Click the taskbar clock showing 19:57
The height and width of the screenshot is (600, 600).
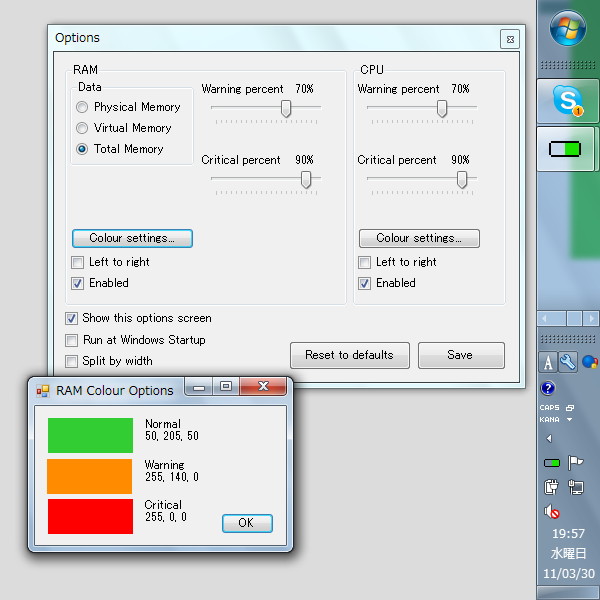click(568, 533)
